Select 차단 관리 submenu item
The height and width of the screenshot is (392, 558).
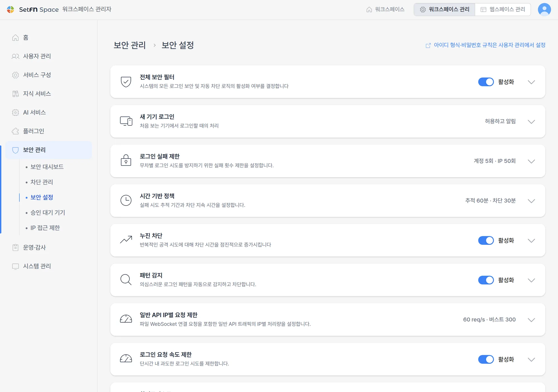coord(42,182)
